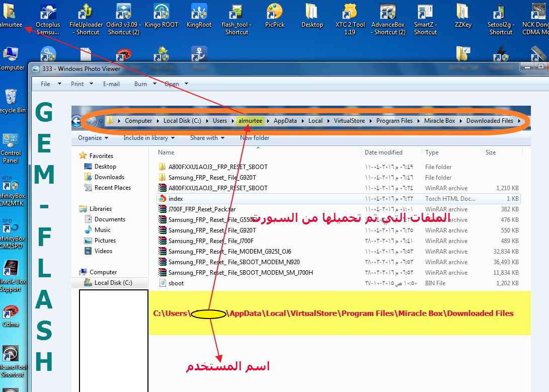Select the KingRoot desktop icon
Image resolution: width=549 pixels, height=392 pixels.
(x=199, y=16)
